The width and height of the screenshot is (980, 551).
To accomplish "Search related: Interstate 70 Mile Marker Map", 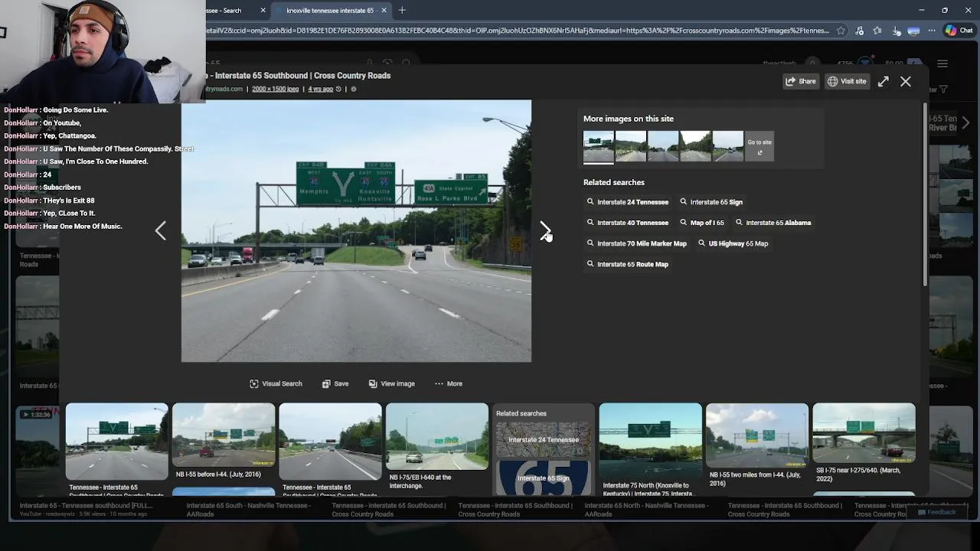I will tap(636, 243).
